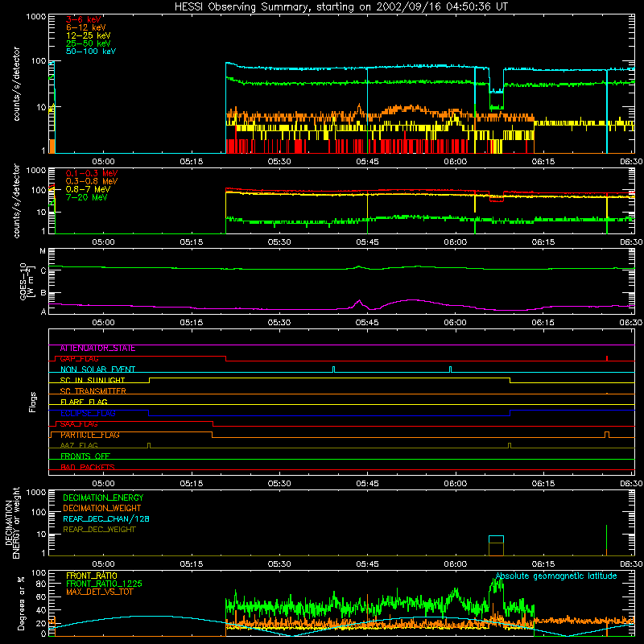Click the SC_TRANSMITTER flag label
The image size is (644, 644).
tap(93, 391)
